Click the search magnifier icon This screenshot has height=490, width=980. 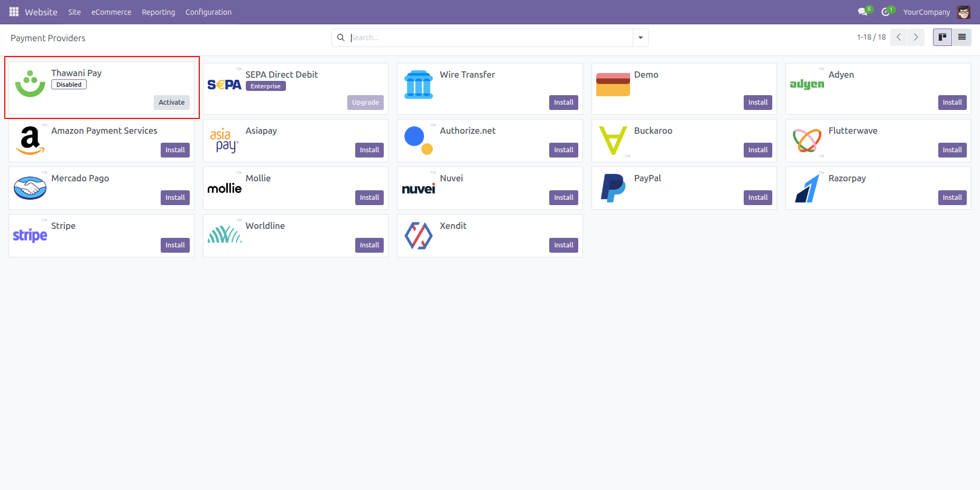(x=341, y=38)
